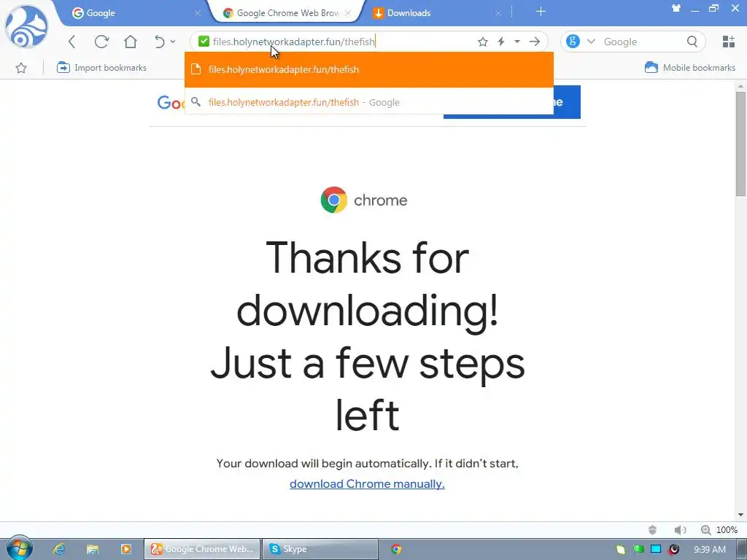The image size is (747, 560).
Task: Mute sound with the status bar speaker
Action: [x=680, y=529]
